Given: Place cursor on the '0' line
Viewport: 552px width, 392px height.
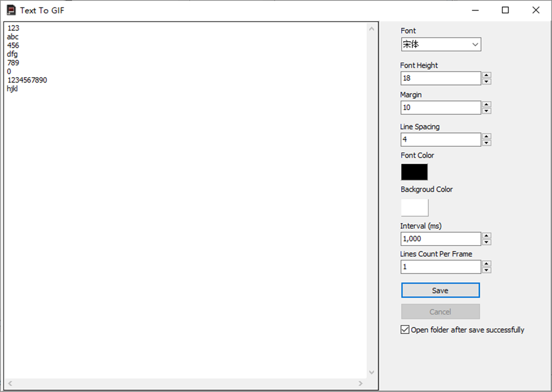Looking at the screenshot, I should [x=9, y=71].
